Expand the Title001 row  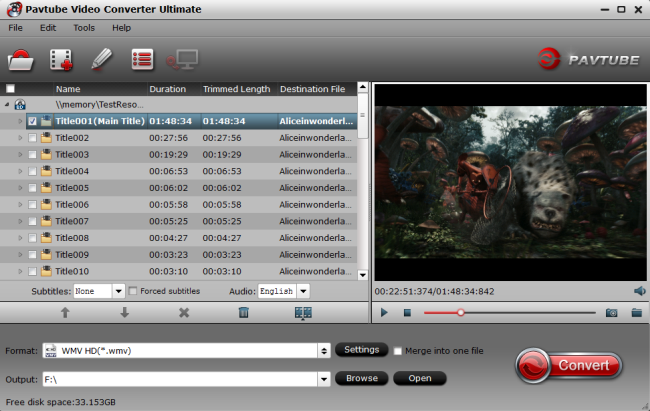20,121
